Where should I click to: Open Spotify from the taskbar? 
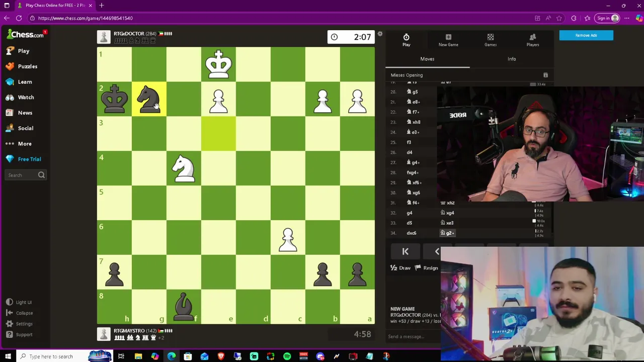point(287,356)
